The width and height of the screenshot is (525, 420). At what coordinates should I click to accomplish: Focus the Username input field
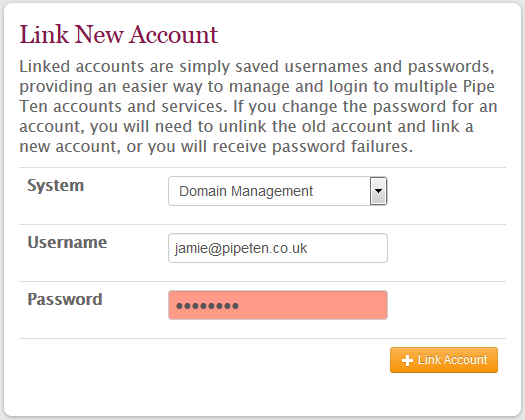pyautogui.click(x=278, y=248)
